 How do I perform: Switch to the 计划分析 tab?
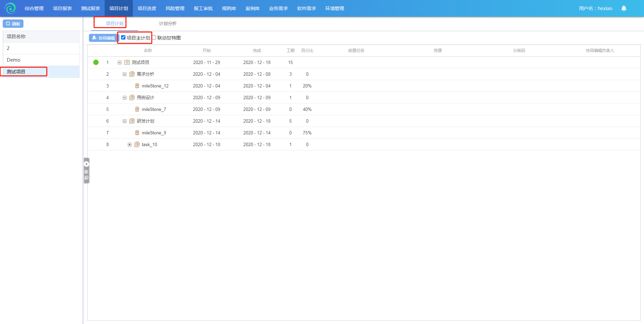(x=168, y=23)
